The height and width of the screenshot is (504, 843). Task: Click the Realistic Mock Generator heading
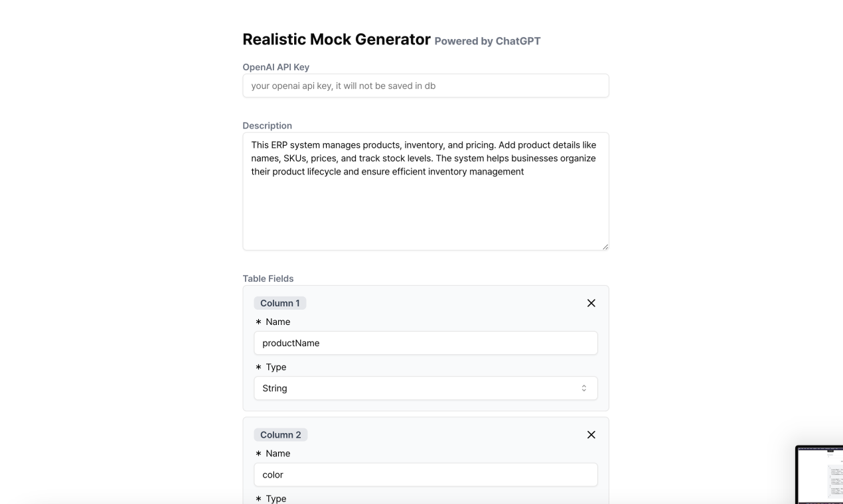click(x=337, y=40)
